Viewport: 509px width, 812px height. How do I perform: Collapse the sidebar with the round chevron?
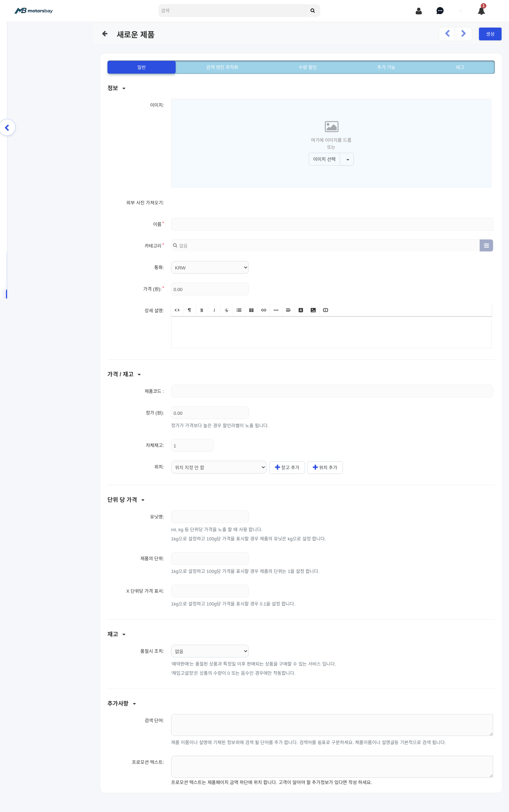(x=7, y=127)
